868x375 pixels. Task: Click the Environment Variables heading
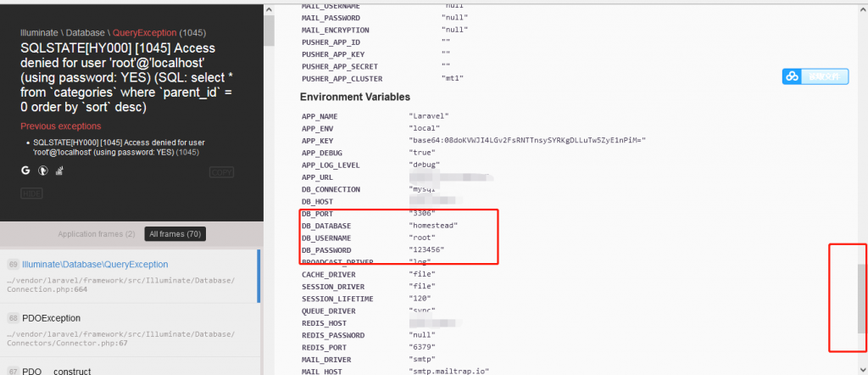click(x=355, y=97)
